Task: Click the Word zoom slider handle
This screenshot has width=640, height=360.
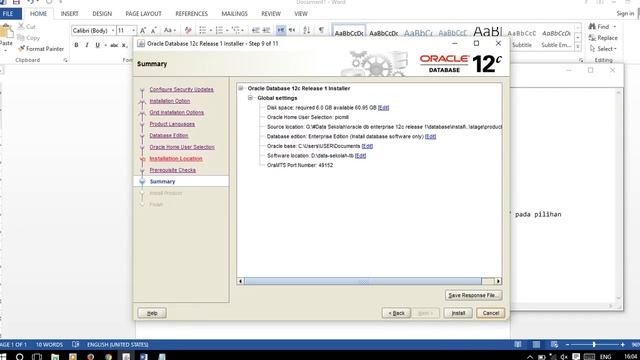Action: [594, 344]
